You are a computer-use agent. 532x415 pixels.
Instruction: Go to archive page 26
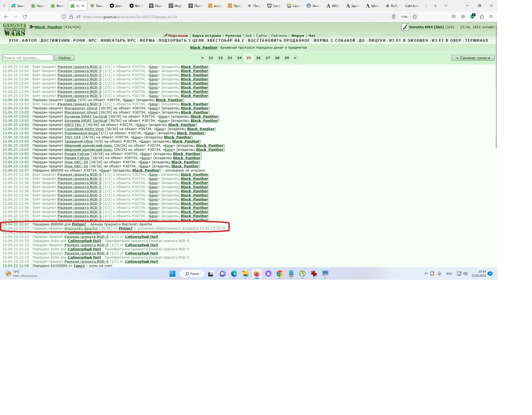pos(258,58)
